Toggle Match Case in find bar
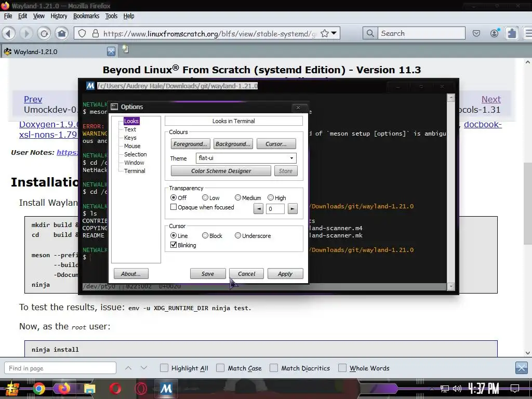 click(x=220, y=368)
